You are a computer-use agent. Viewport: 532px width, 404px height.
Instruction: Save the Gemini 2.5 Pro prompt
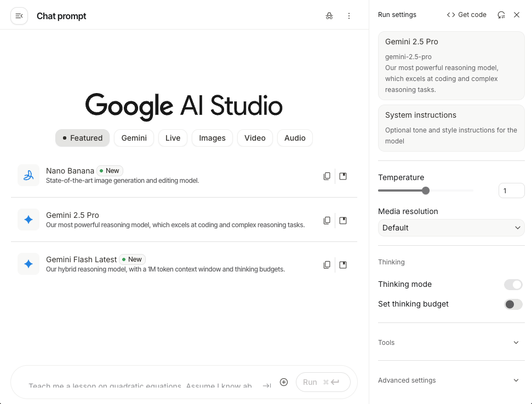(x=343, y=220)
